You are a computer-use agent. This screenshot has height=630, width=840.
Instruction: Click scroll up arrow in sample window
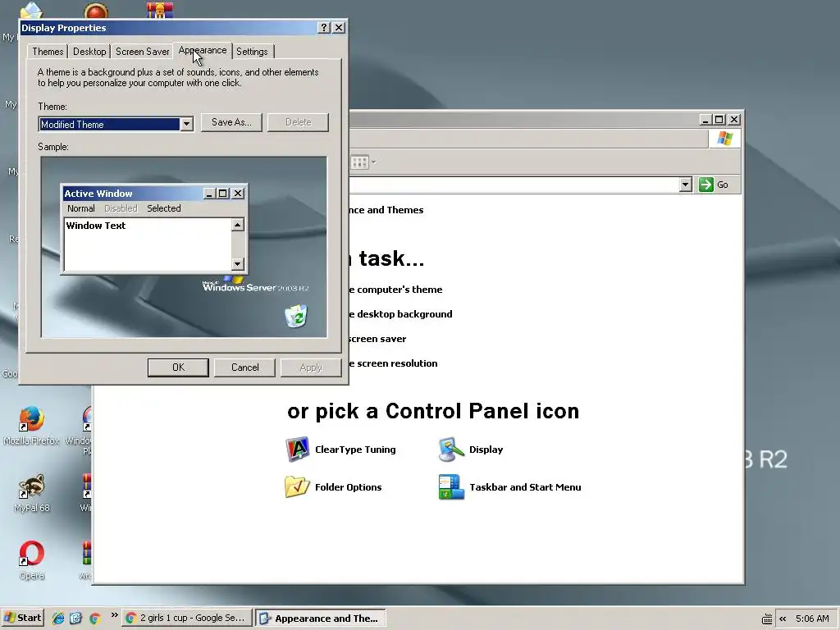(238, 225)
